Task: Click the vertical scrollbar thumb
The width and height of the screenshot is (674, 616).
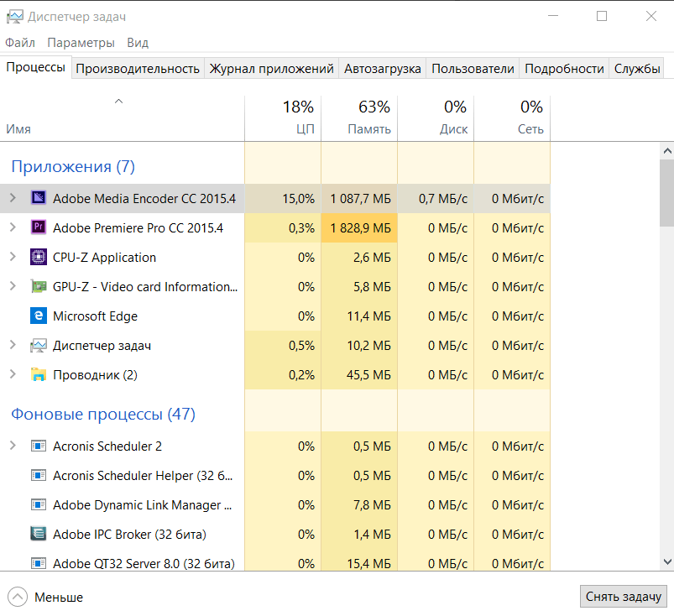Action: point(667,192)
